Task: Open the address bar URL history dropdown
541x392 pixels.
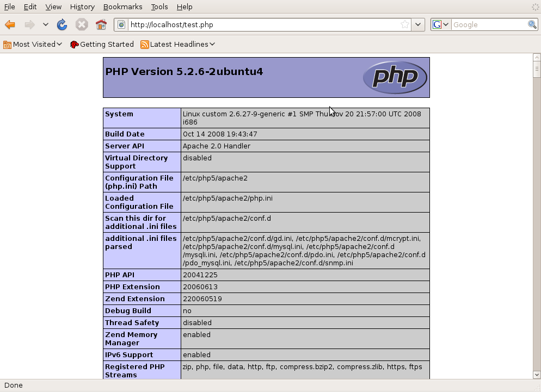Action: (x=418, y=24)
